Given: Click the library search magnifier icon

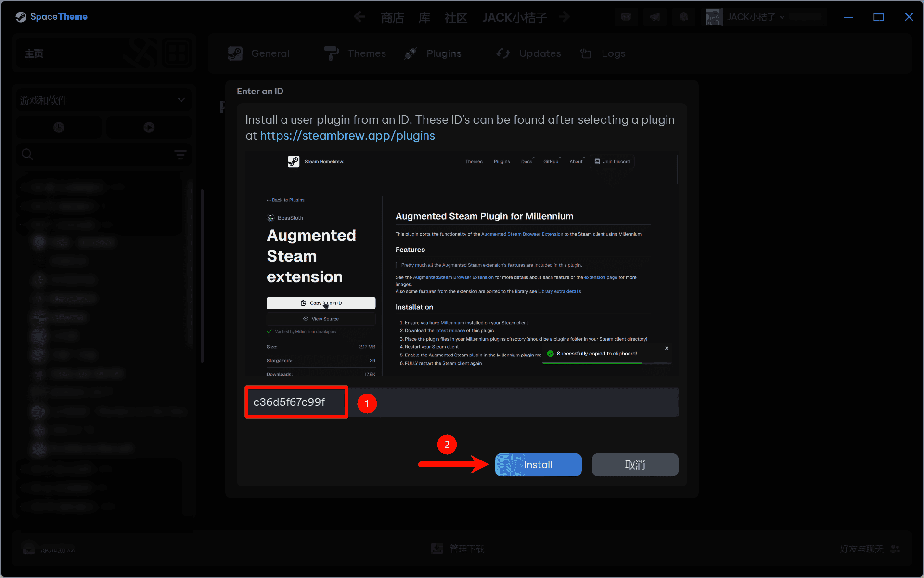Looking at the screenshot, I should tap(27, 155).
